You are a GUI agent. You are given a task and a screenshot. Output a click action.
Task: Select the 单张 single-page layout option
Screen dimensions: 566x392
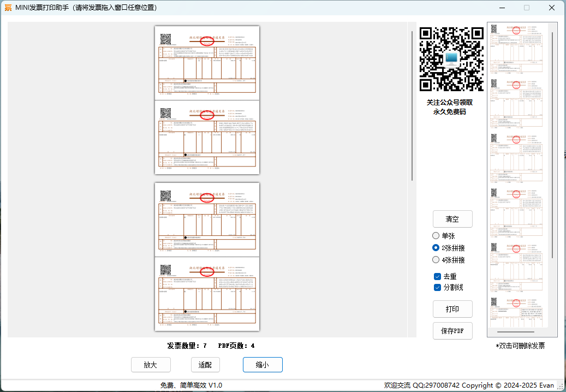point(436,235)
